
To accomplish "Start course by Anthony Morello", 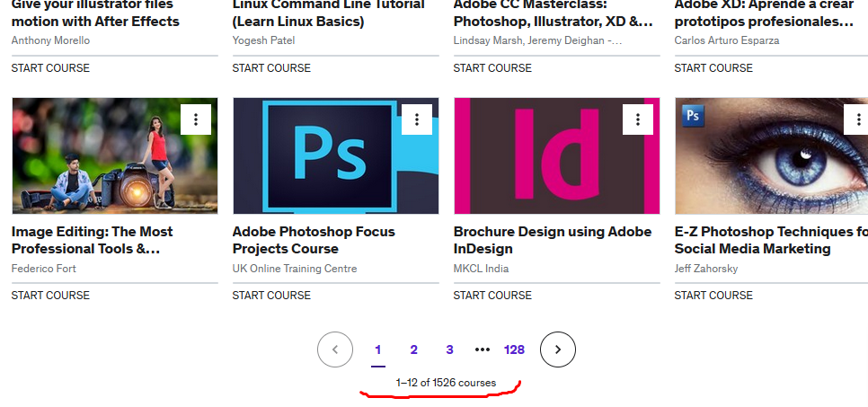I will [x=50, y=68].
